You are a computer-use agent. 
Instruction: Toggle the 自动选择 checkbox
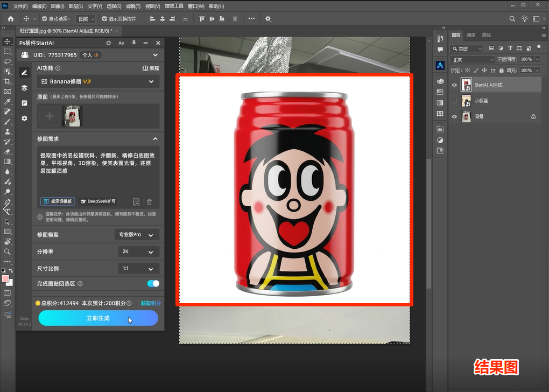(45, 19)
